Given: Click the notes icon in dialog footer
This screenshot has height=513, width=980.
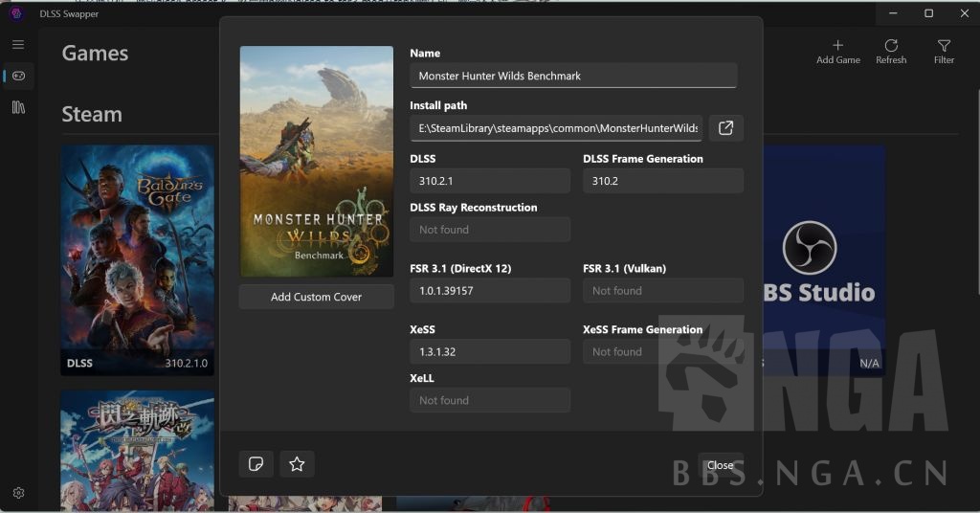Looking at the screenshot, I should coord(256,464).
